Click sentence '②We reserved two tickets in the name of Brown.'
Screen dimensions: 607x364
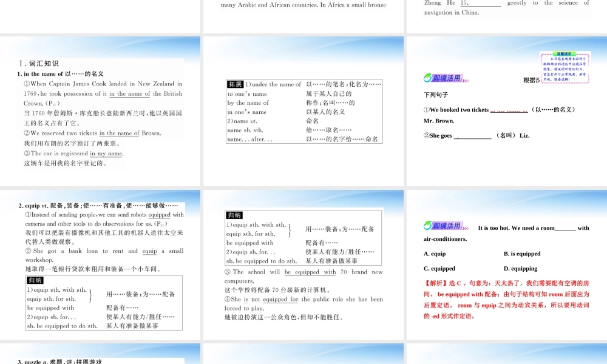tap(92, 133)
